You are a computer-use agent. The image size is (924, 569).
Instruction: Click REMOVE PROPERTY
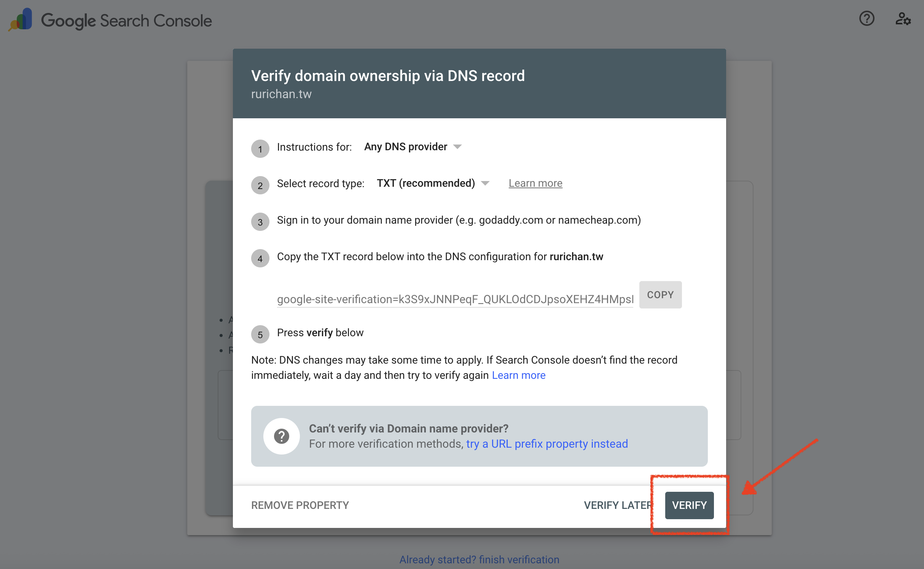click(x=300, y=505)
